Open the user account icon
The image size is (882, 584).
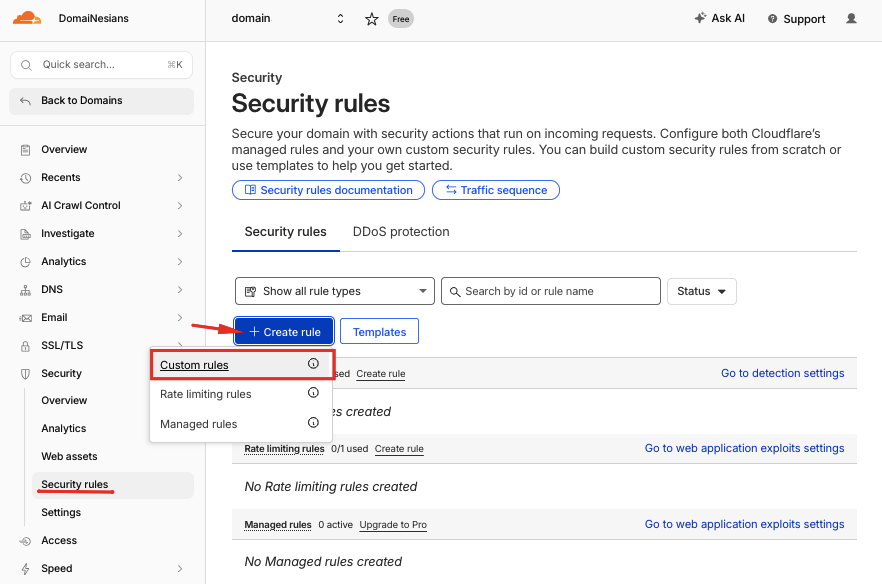point(851,19)
